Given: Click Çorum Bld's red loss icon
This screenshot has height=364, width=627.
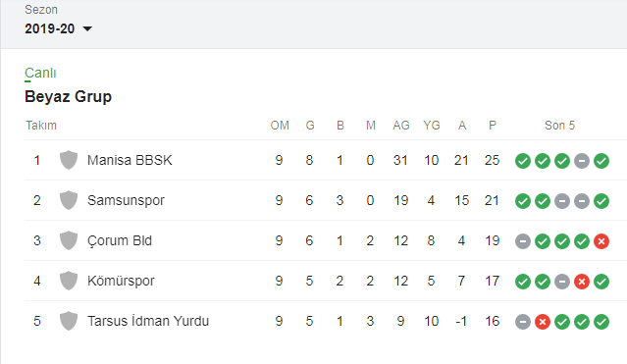Looking at the screenshot, I should pyautogui.click(x=601, y=241).
